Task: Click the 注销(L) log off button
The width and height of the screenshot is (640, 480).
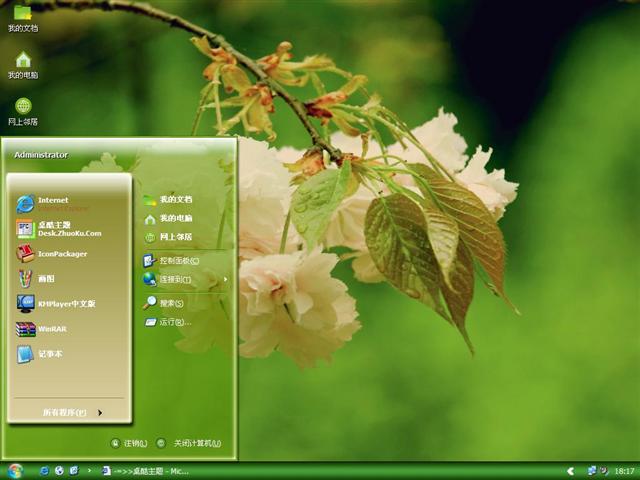Action: point(129,443)
